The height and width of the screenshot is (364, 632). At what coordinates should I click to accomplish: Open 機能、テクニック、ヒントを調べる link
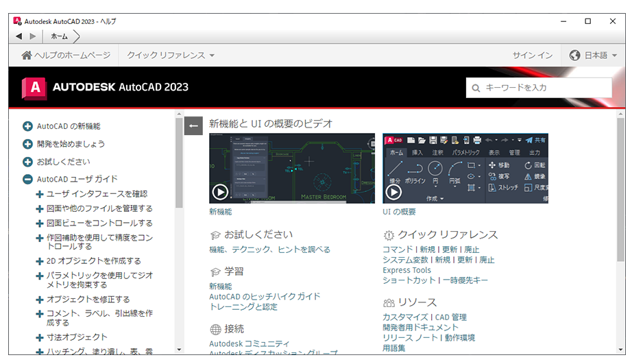(x=269, y=250)
